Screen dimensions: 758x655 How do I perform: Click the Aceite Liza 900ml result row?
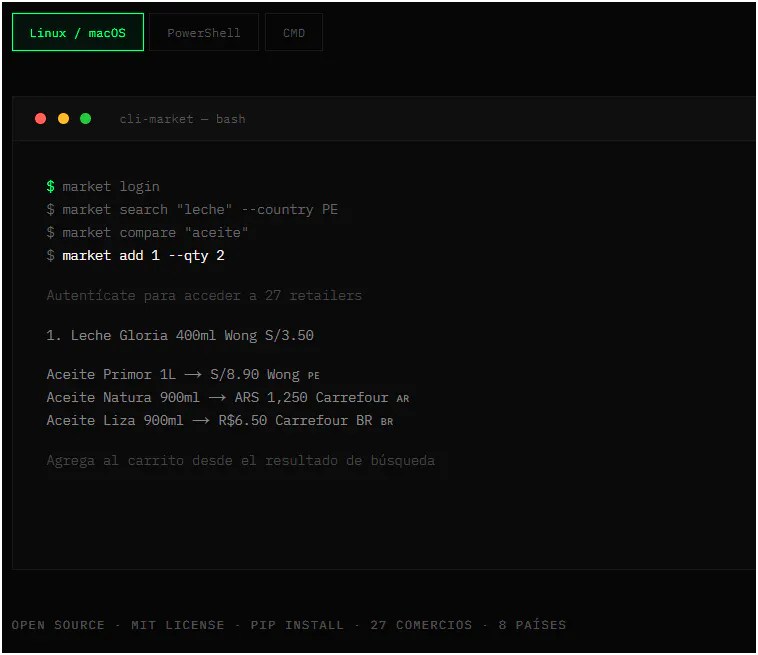tap(219, 421)
